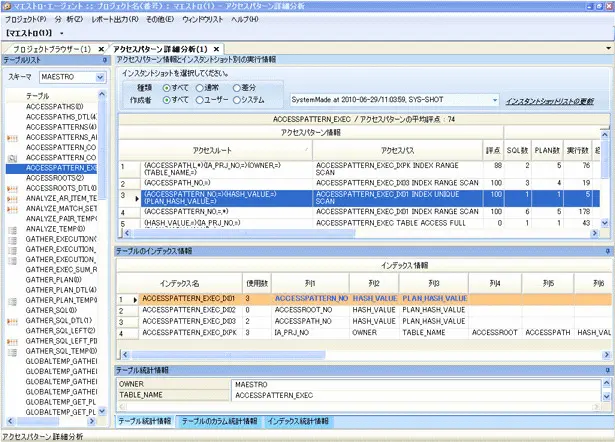Select ACCESSPATHS(0) in table list
Viewport: 615px width, 442px height.
click(x=55, y=107)
